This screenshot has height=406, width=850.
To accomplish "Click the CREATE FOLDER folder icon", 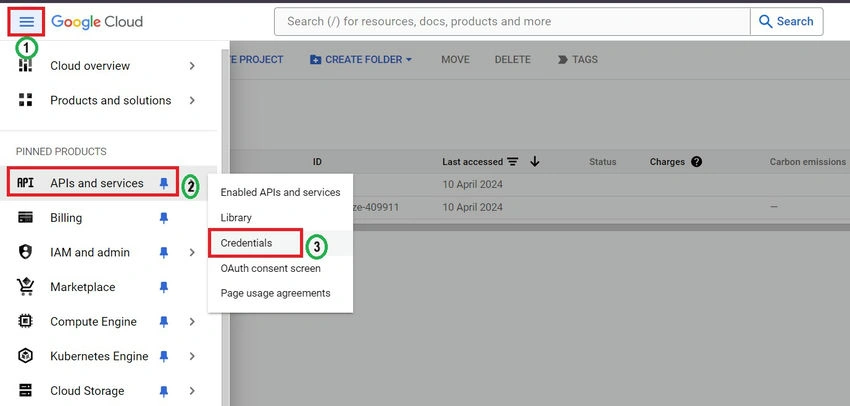I will pos(315,60).
